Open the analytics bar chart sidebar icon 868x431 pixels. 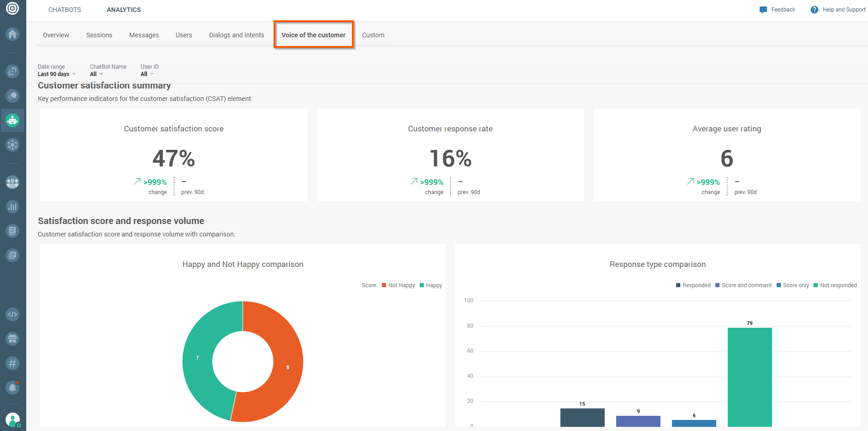12,207
